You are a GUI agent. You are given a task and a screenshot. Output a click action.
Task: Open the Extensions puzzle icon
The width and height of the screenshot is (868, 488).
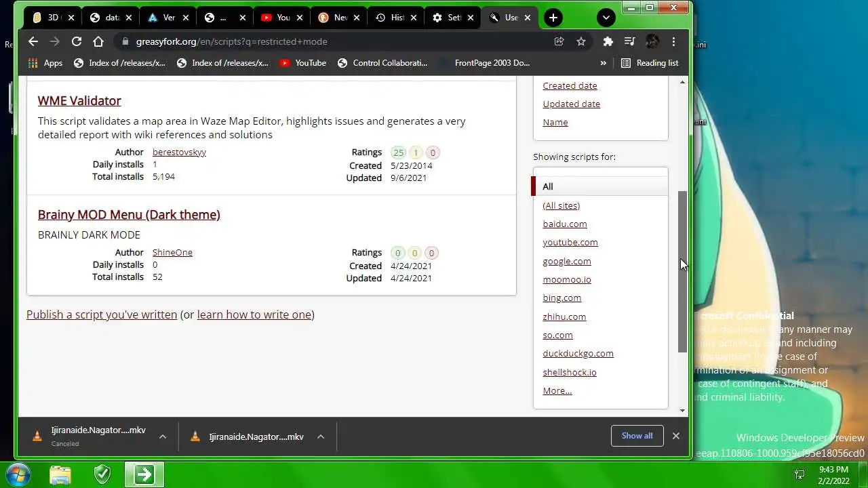click(x=608, y=41)
